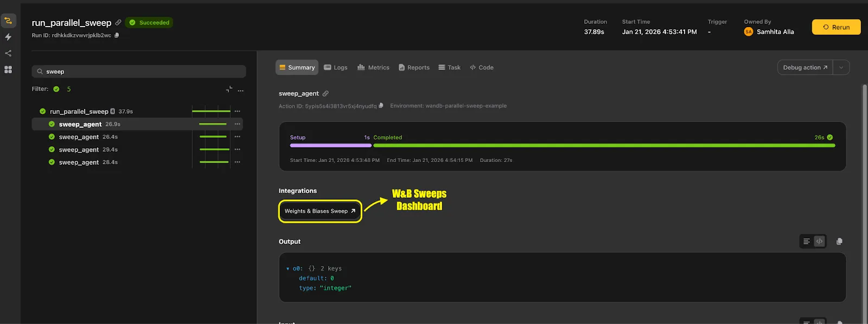Click the Debug action button
Image resolution: width=868 pixels, height=324 pixels.
[805, 67]
